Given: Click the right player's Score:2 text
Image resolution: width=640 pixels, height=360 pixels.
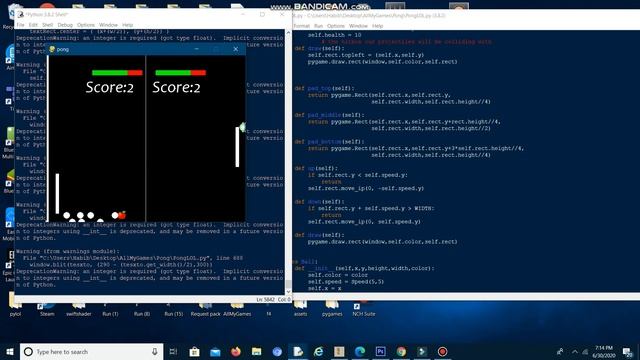Looking at the screenshot, I should click(x=176, y=87).
